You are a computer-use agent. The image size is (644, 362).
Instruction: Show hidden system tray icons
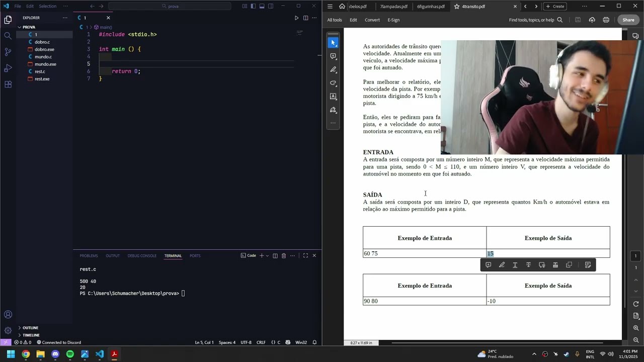click(x=534, y=354)
